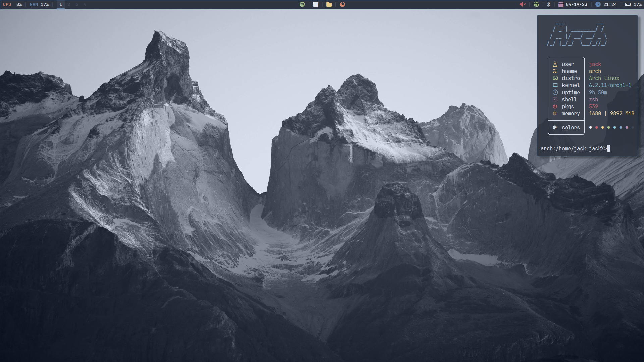Open Spotify from the top bar
Image resolution: width=644 pixels, height=362 pixels.
click(302, 4)
